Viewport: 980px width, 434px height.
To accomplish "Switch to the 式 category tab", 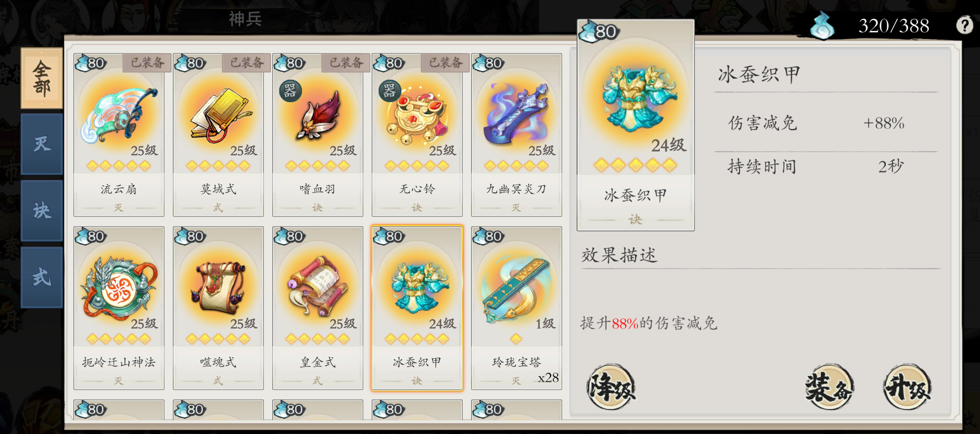I will (x=42, y=277).
